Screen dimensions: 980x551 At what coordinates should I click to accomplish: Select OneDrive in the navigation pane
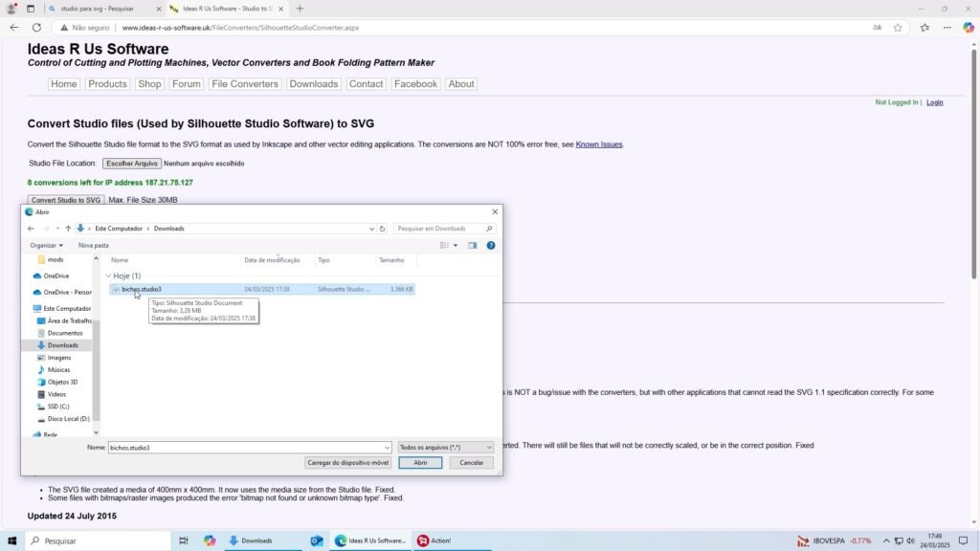56,276
